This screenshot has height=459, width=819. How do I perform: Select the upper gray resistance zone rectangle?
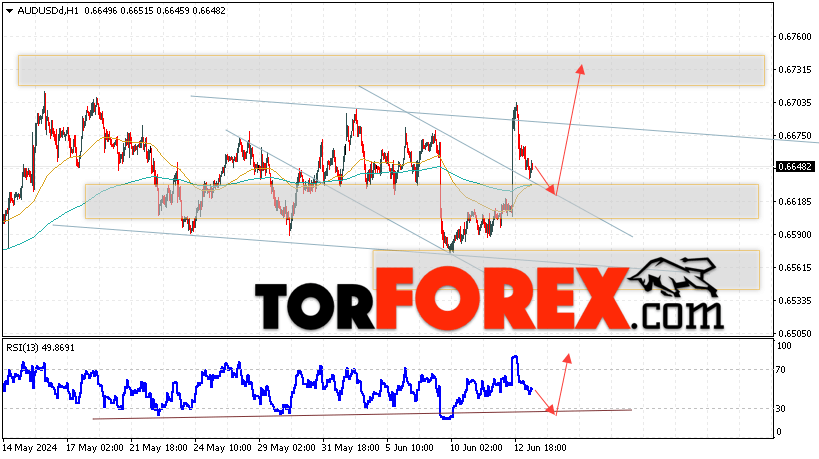pos(391,70)
